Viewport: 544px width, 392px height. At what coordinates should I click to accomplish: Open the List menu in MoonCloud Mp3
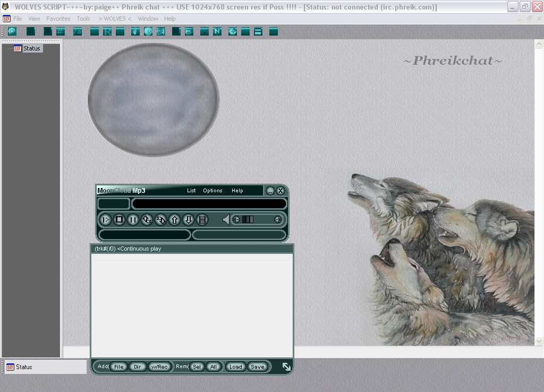tap(191, 191)
